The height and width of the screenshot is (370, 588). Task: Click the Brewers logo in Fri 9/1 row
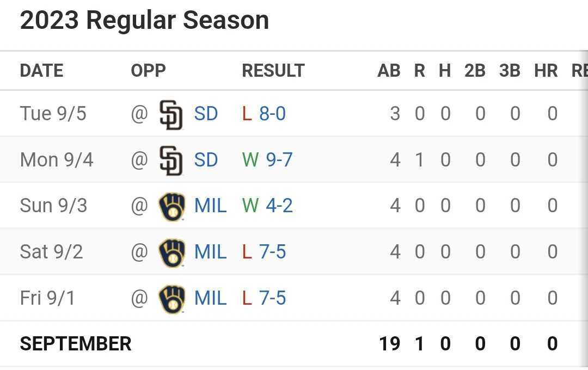[x=171, y=299]
